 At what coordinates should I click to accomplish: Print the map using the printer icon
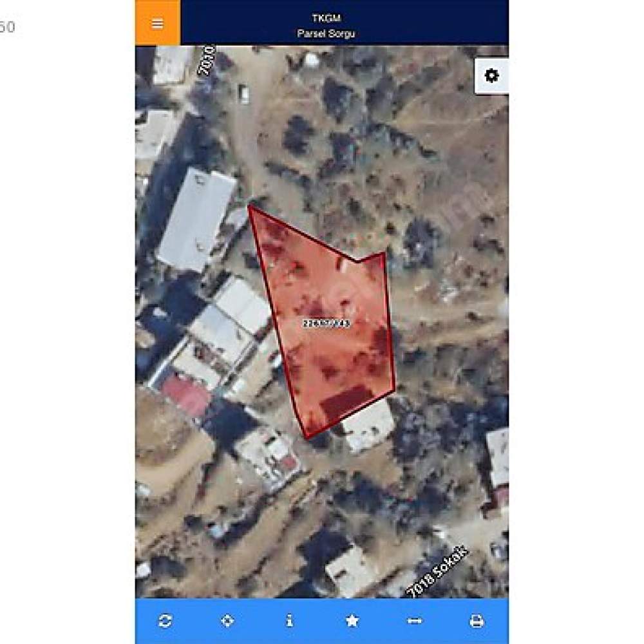pos(477,621)
